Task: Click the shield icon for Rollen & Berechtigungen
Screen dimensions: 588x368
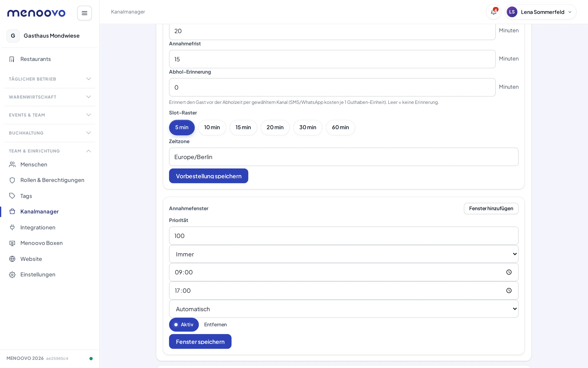Action: [x=12, y=180]
